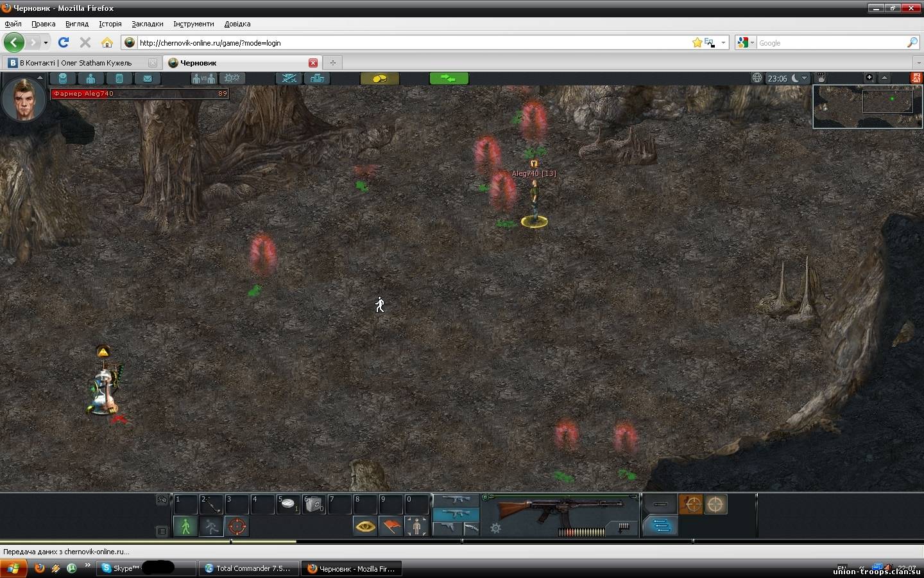
Task: Open the character profile icon in game toolbar
Action: [x=63, y=78]
